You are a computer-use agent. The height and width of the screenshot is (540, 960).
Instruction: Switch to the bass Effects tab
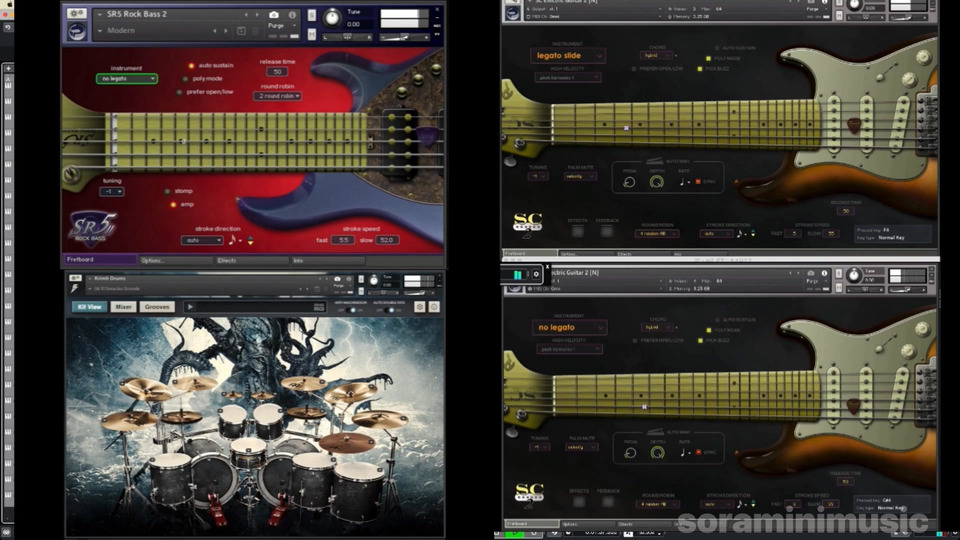pyautogui.click(x=251, y=260)
